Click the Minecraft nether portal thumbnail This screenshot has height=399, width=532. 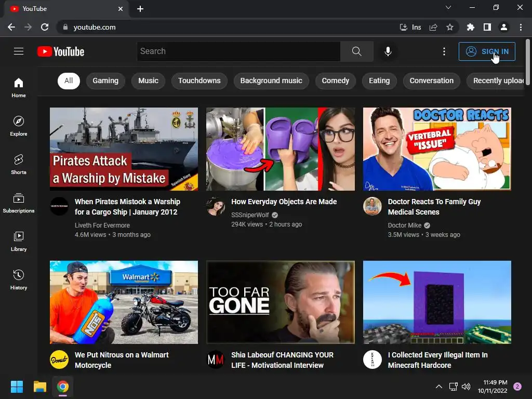click(437, 302)
